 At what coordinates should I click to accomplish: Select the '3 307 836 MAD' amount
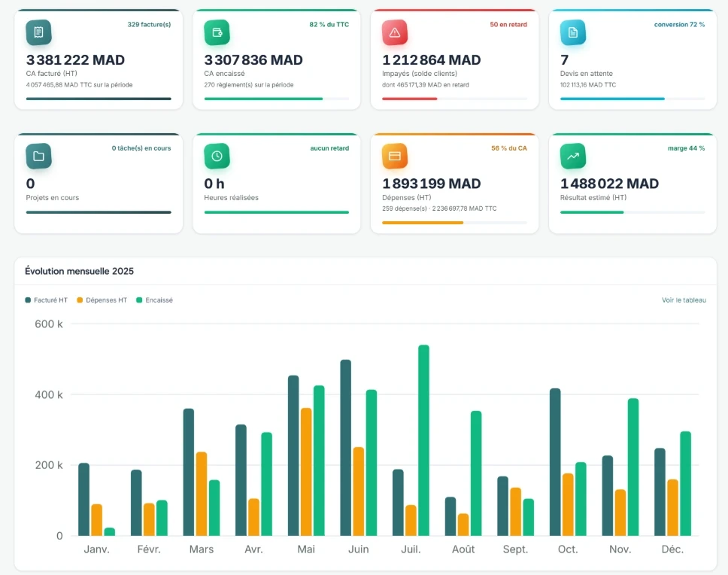pyautogui.click(x=253, y=60)
